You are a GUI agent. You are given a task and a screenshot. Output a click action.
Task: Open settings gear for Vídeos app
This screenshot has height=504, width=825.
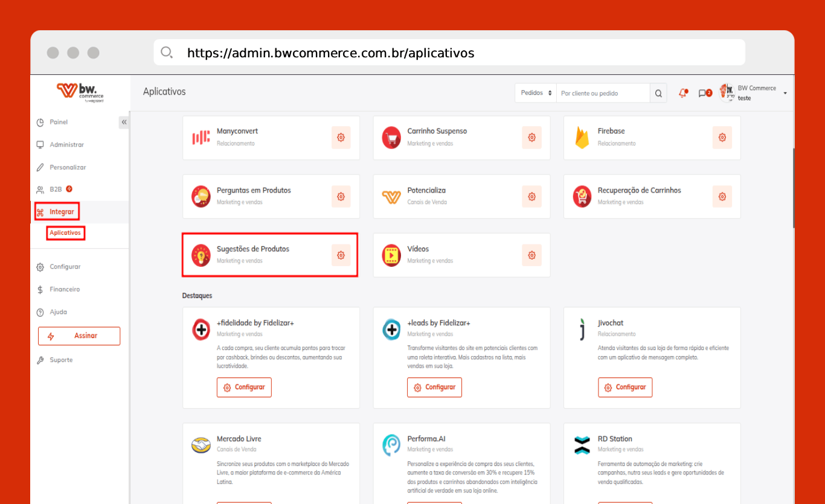531,255
